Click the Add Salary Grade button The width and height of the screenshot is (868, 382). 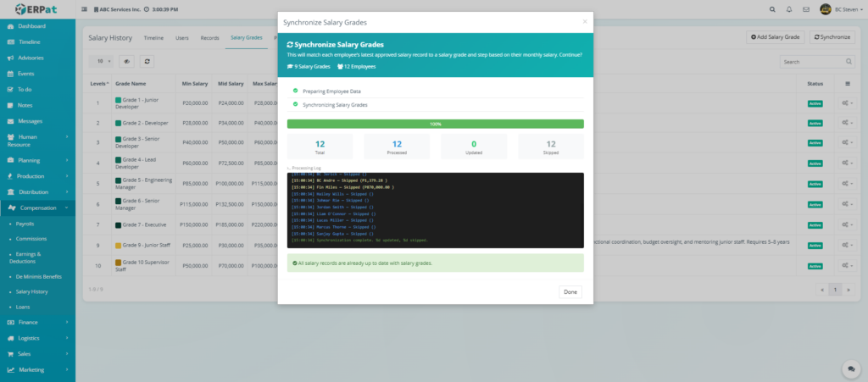coord(775,37)
